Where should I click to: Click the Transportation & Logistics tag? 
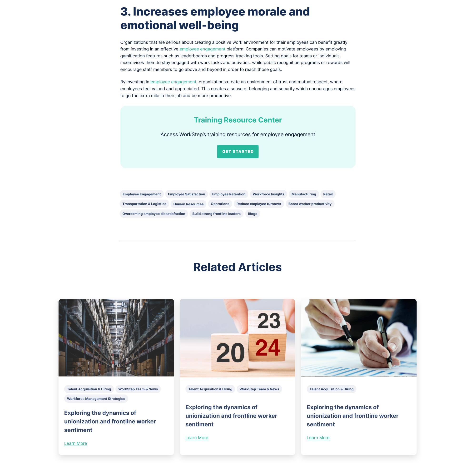(x=144, y=204)
